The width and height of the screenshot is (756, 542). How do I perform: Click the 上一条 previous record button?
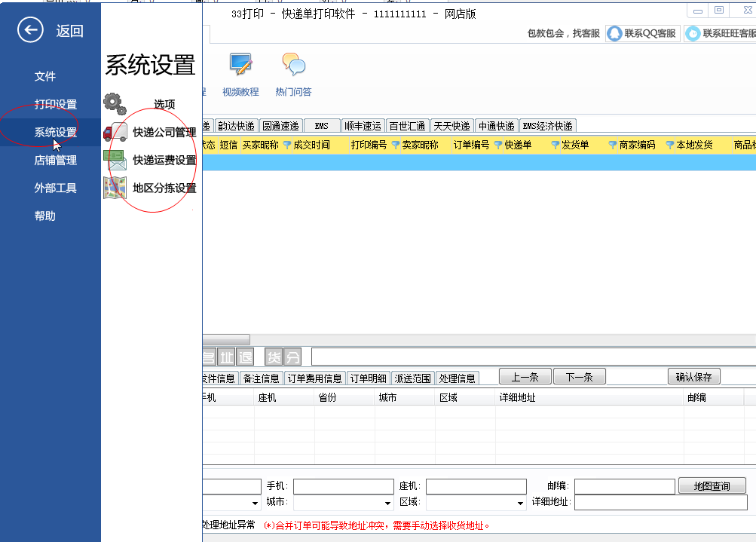(x=525, y=375)
